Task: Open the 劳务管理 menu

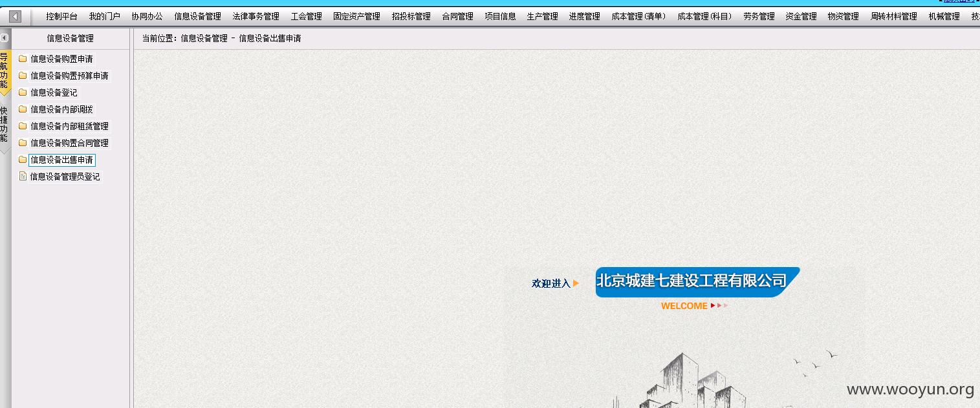Action: (x=759, y=17)
